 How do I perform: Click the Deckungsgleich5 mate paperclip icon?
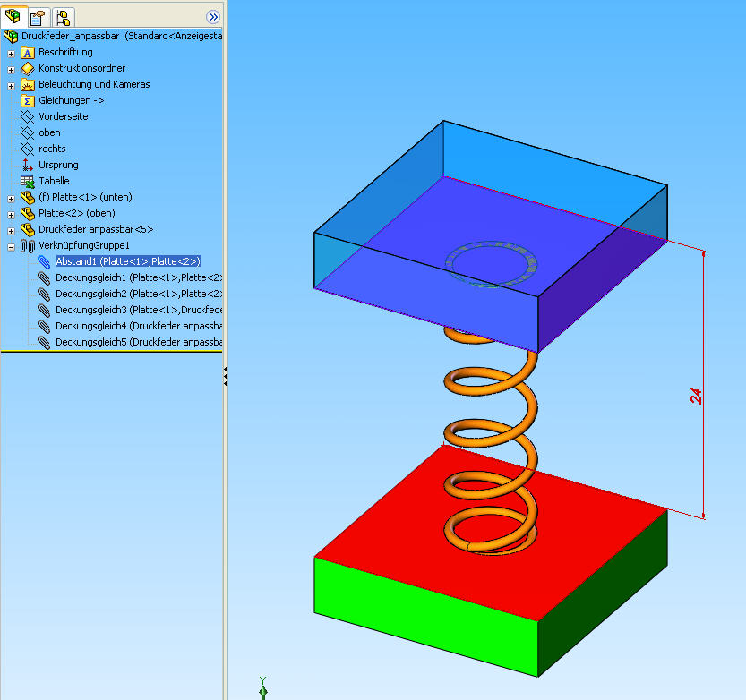click(x=44, y=342)
